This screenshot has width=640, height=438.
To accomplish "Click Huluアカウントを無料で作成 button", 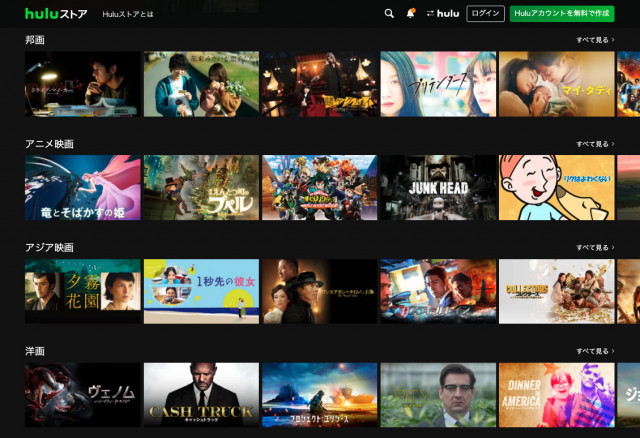I will [562, 13].
